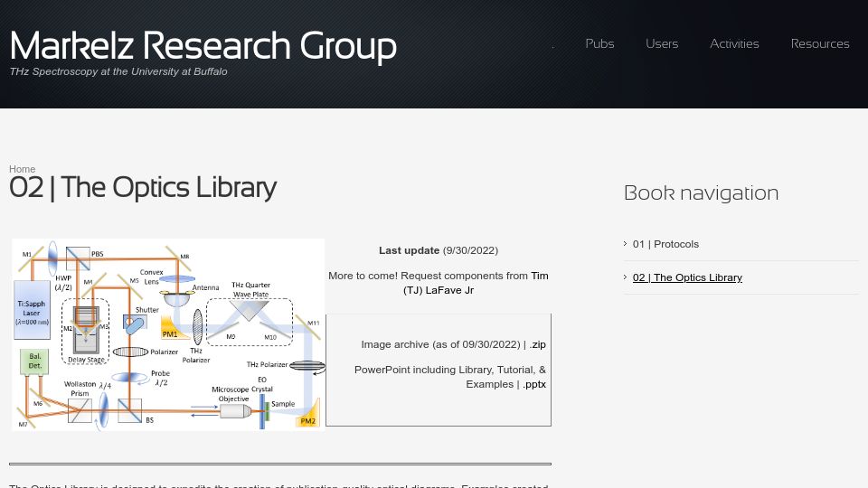Screen dimensions: 868x488
Task: Download the .pptx PowerPoint file
Action: [534, 384]
